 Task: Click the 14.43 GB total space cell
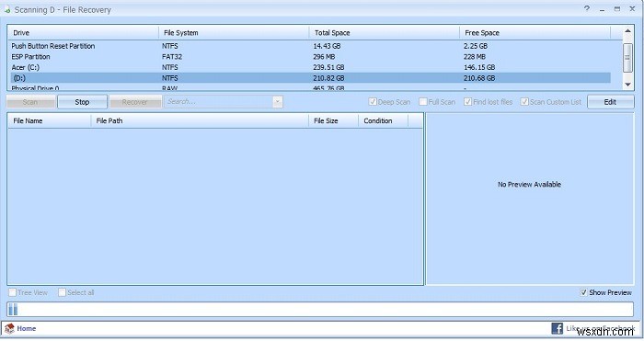tap(327, 46)
